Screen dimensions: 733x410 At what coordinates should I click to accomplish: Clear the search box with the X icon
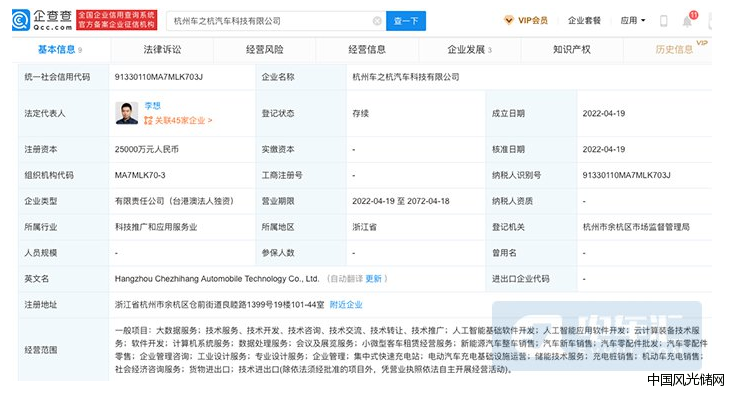[x=377, y=21]
